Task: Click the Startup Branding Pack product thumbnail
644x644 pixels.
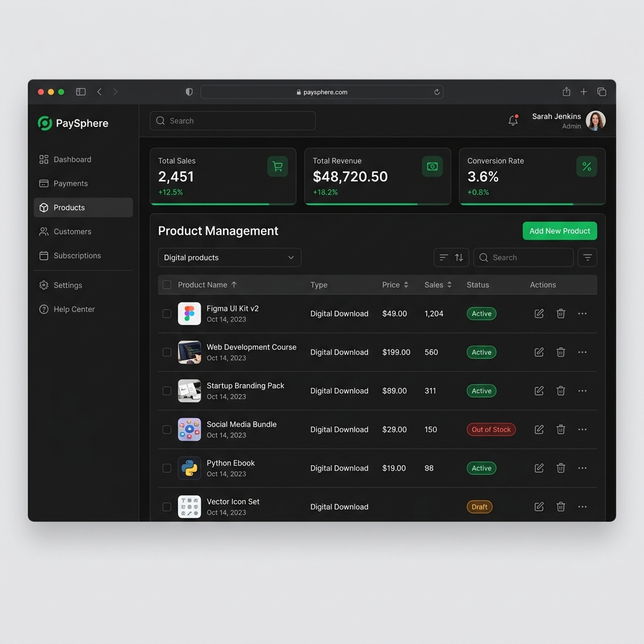Action: [189, 391]
